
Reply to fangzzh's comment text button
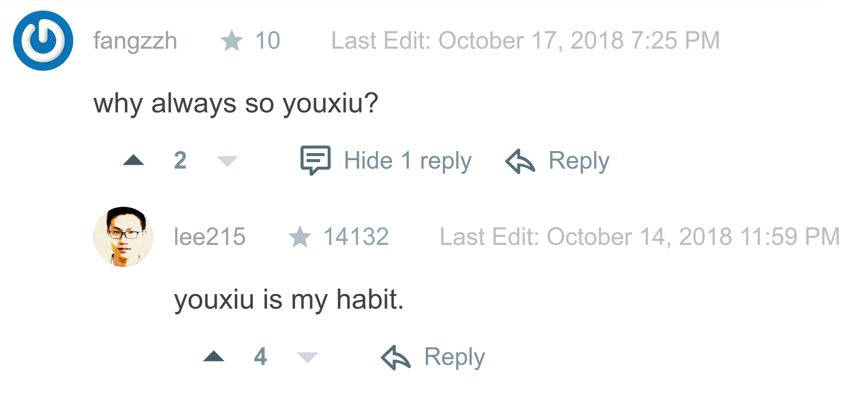(x=578, y=161)
